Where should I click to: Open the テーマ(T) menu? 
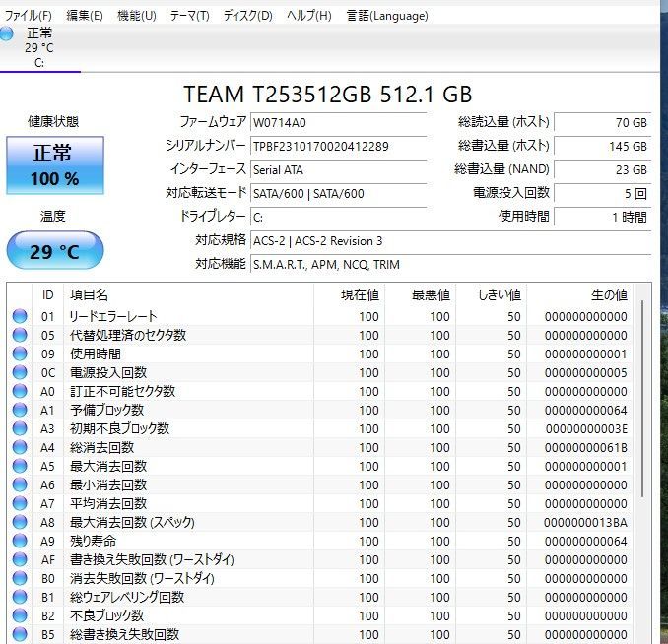click(189, 16)
